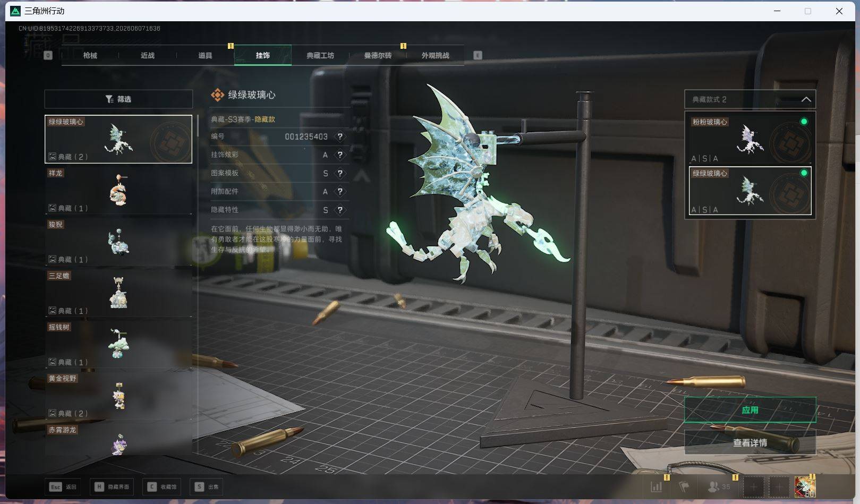Viewport: 860px width, 504px height.
Task: Click the 查看详情 button
Action: tap(750, 442)
